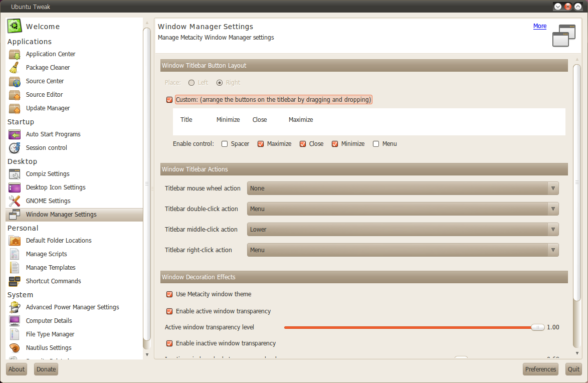Click the Manage Scripts document icon
Viewport: 588px width, 383px height.
(x=15, y=254)
